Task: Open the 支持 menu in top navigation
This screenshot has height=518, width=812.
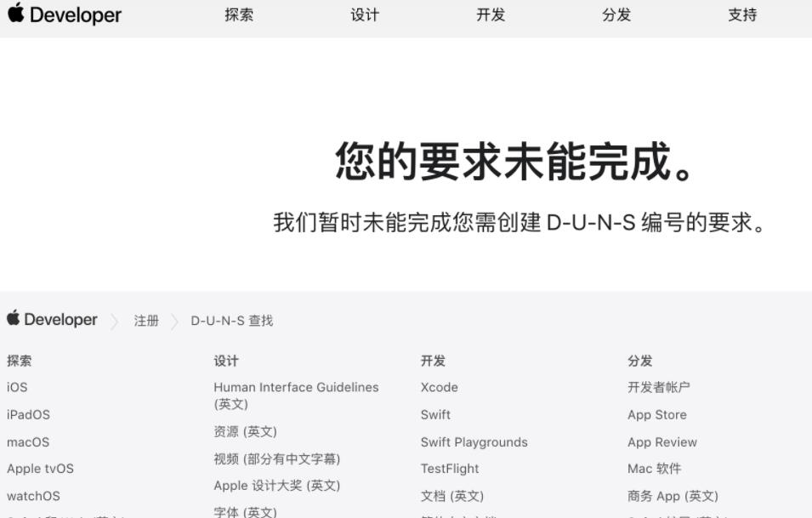Action: [x=742, y=14]
